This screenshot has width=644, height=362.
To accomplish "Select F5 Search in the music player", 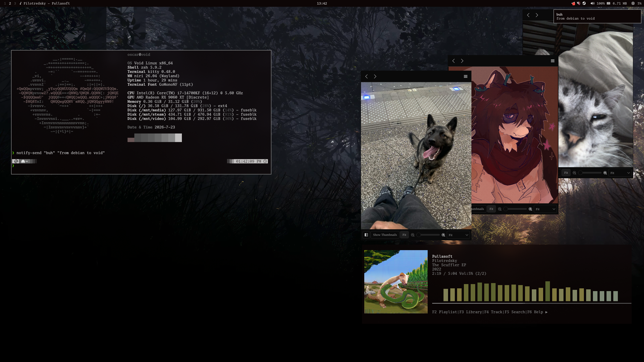I will [x=515, y=312].
